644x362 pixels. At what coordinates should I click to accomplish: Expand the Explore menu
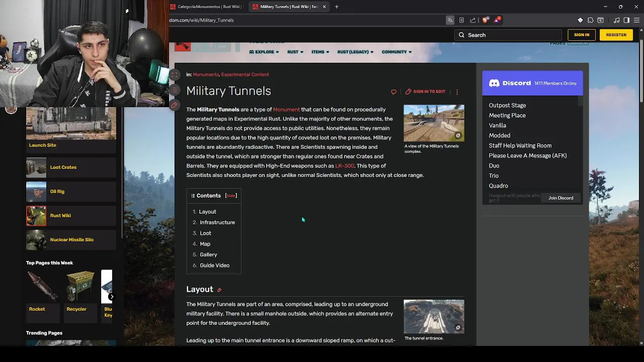click(x=264, y=52)
